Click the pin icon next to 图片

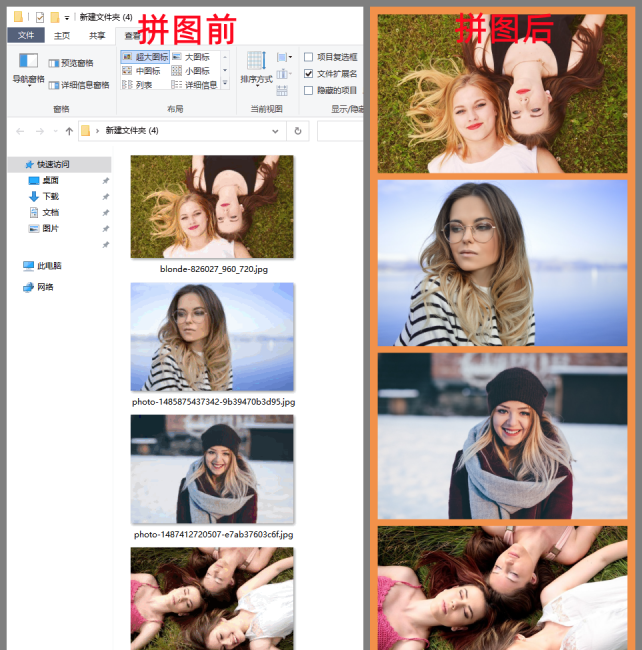(x=106, y=228)
